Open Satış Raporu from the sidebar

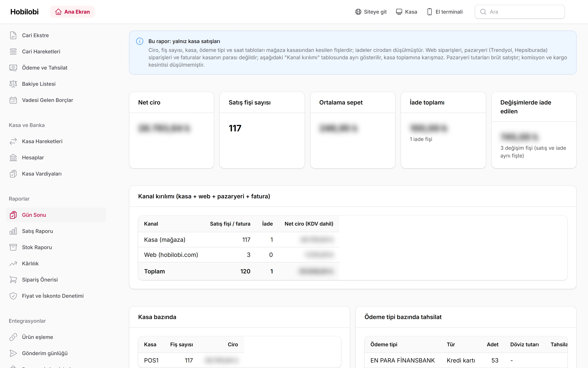pos(56,231)
